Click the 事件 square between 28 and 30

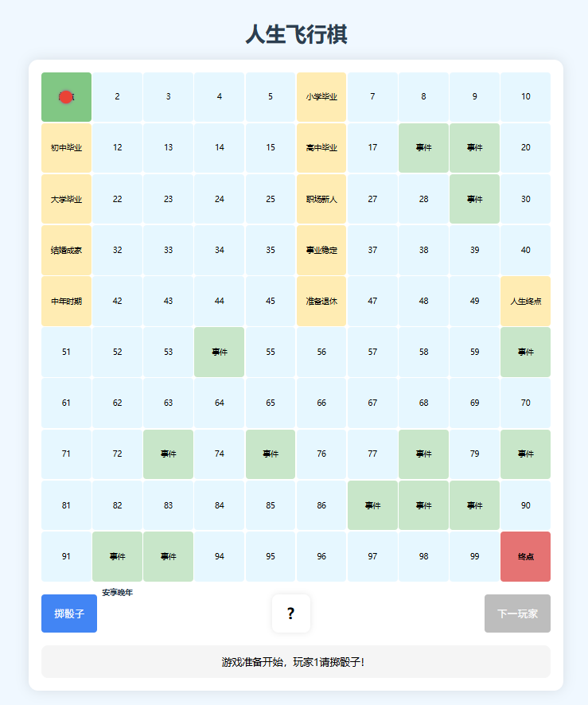point(474,199)
